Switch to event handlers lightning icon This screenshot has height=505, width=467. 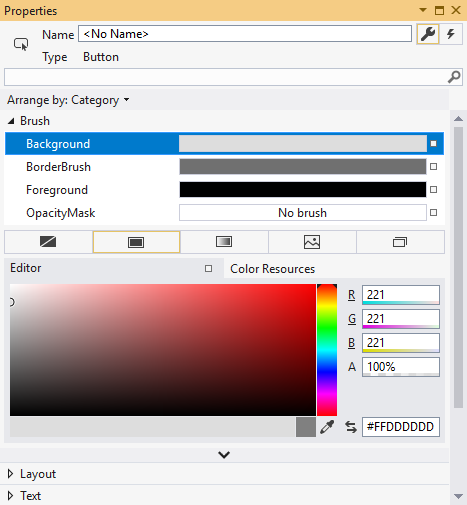(x=451, y=34)
